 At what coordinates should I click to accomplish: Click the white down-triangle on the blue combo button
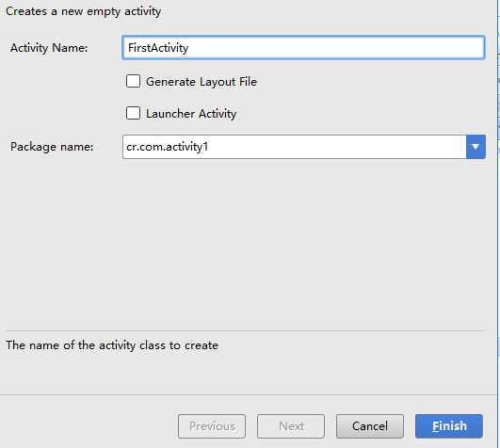click(x=476, y=147)
